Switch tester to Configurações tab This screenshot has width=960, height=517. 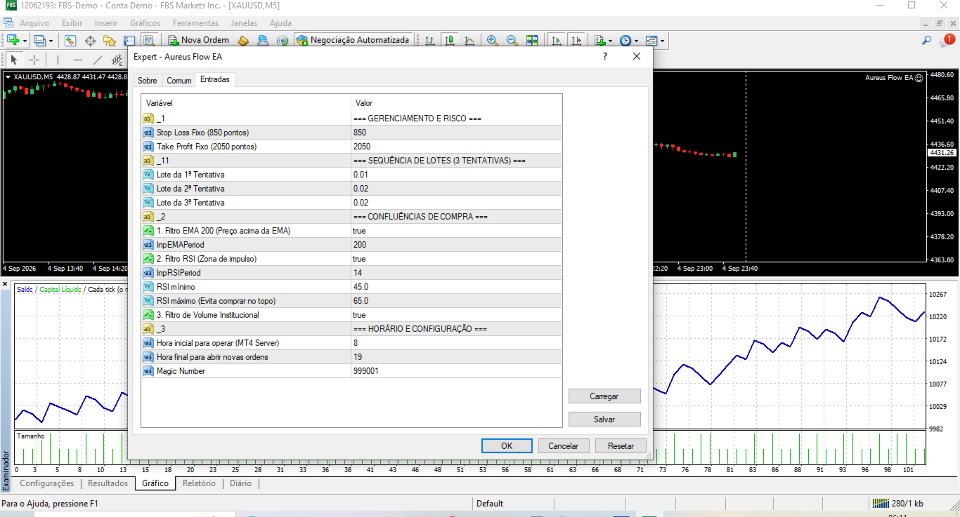pyautogui.click(x=47, y=483)
